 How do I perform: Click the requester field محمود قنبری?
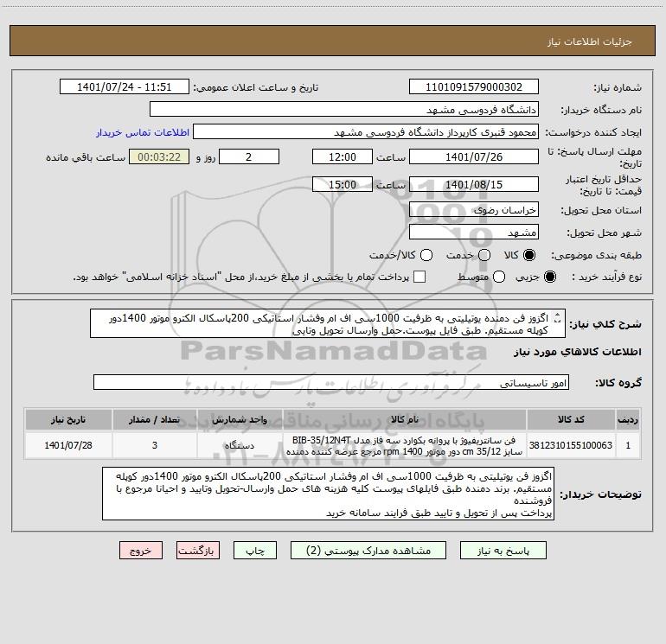(366, 132)
